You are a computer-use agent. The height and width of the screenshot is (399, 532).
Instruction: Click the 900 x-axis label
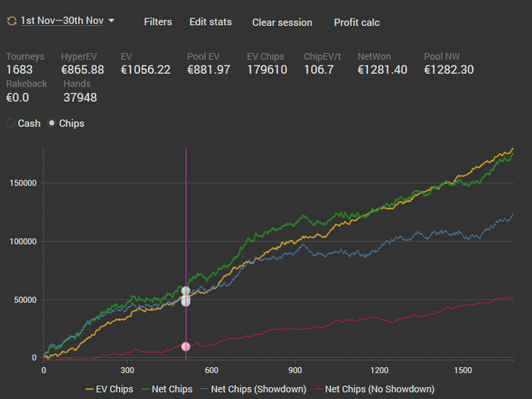point(295,370)
